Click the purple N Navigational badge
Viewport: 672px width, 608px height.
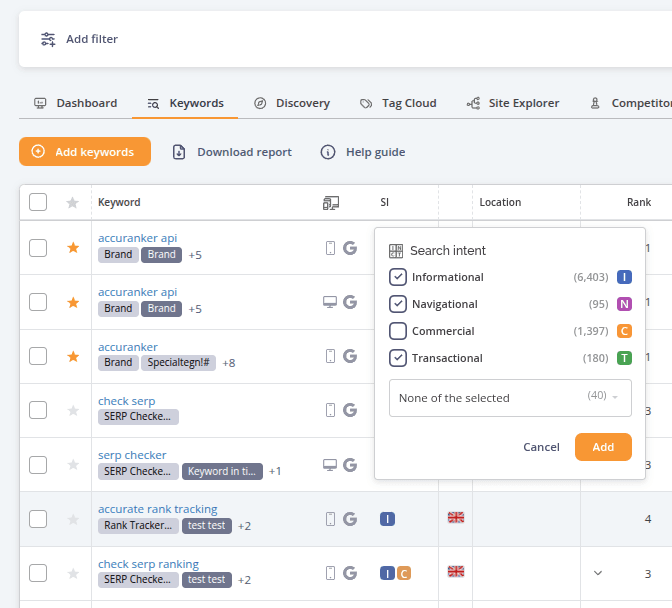624,304
